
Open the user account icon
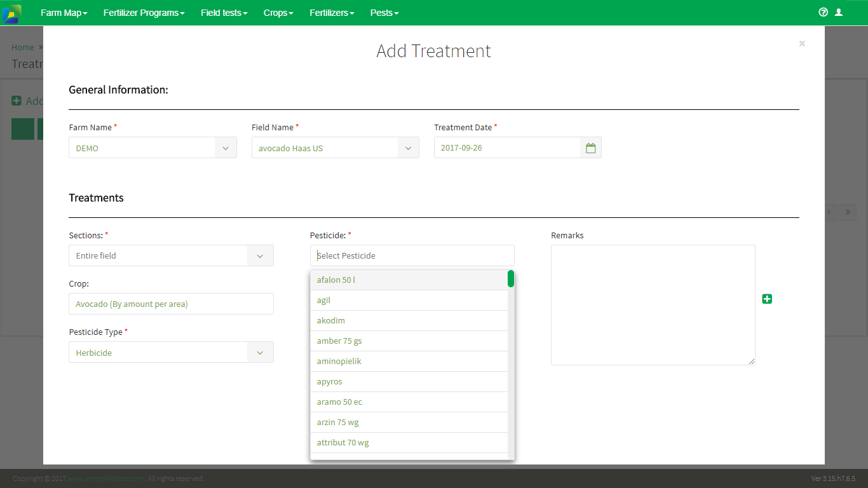839,12
